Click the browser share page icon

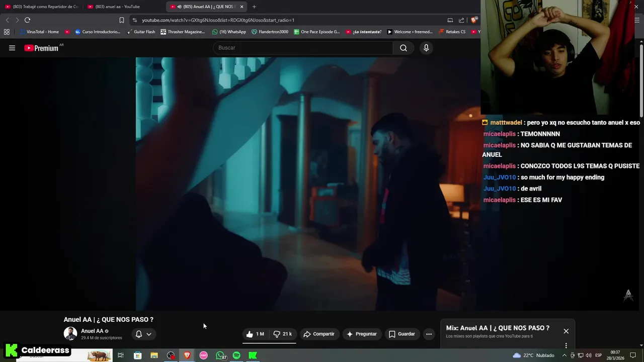[x=461, y=20]
